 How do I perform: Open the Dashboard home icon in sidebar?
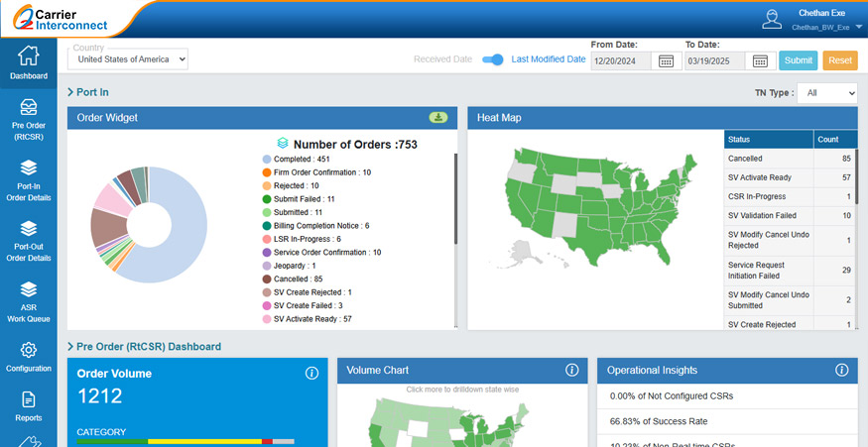(29, 56)
